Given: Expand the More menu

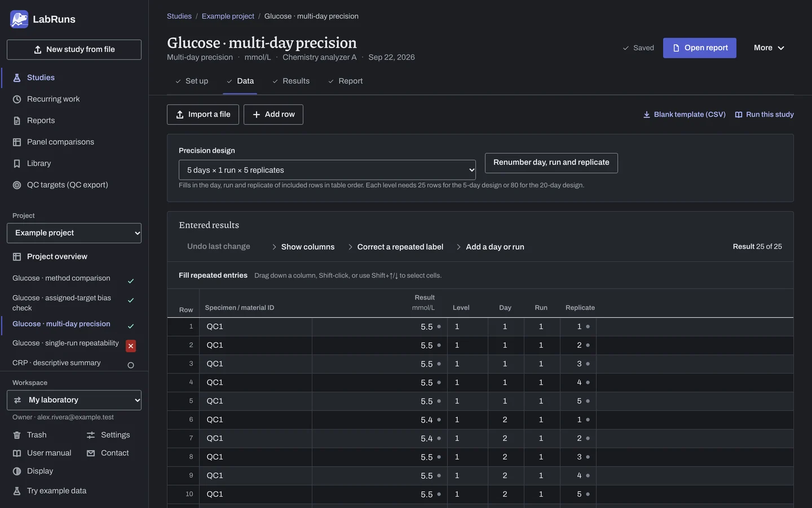Looking at the screenshot, I should (769, 48).
